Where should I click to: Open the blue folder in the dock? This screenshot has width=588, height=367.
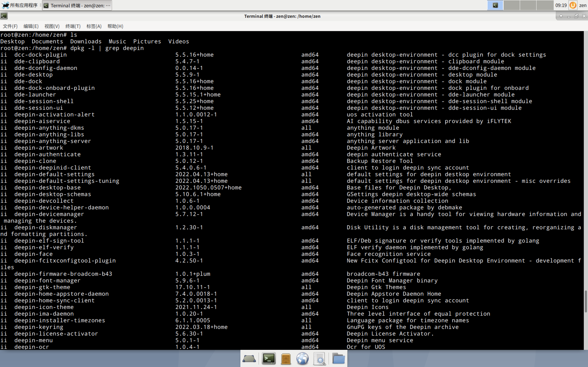point(338,358)
